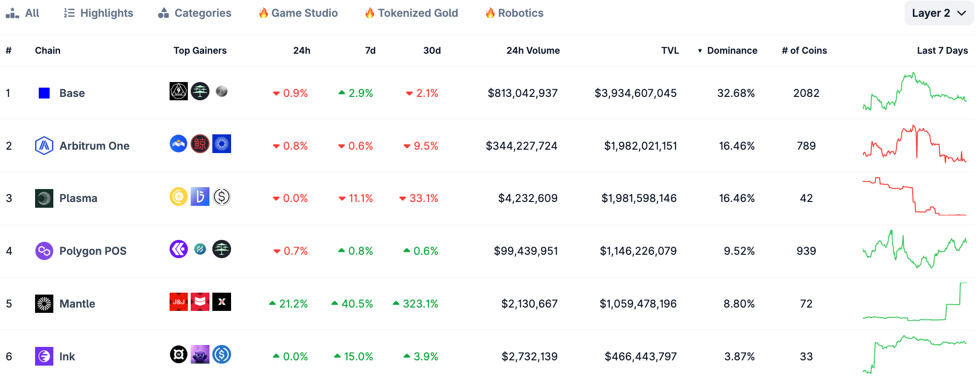The width and height of the screenshot is (980, 380).
Task: Click the Mantle 7-day sparkline chart
Action: pos(914,303)
